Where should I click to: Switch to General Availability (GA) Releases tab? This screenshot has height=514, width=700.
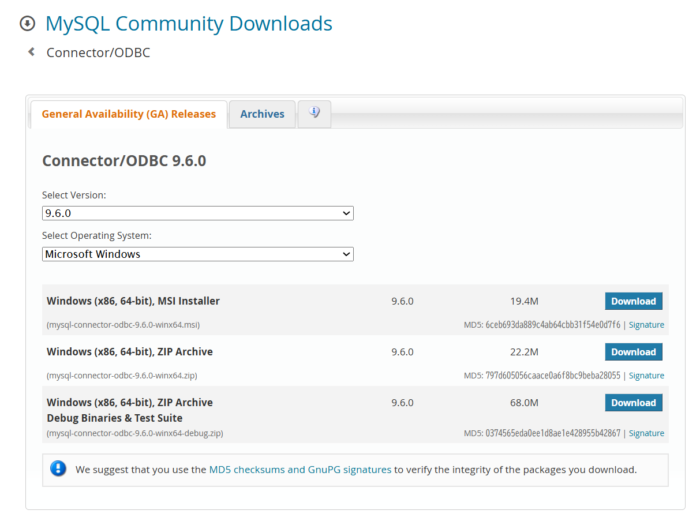pyautogui.click(x=128, y=114)
